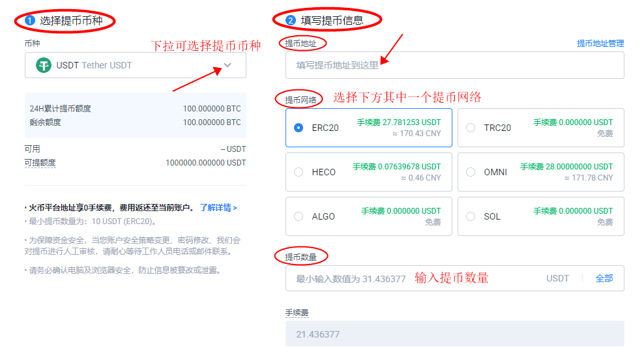Select the OMNI network radio button
This screenshot has width=644, height=359.
[471, 172]
